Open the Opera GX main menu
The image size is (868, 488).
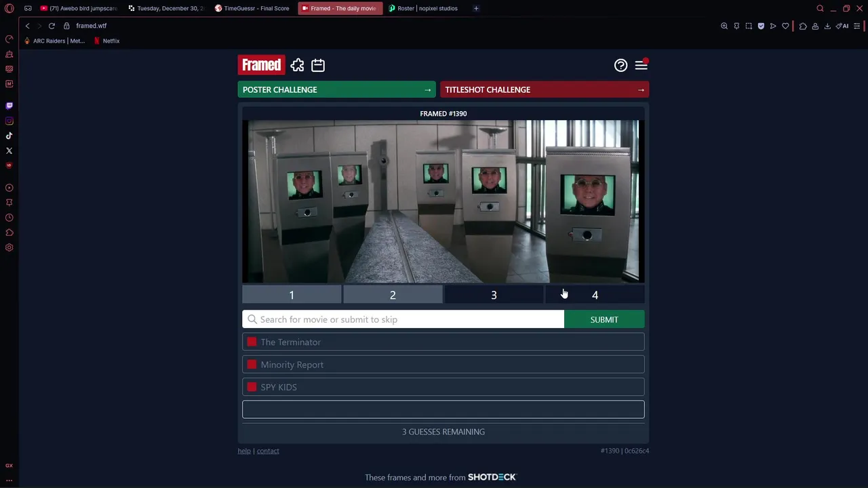9,8
